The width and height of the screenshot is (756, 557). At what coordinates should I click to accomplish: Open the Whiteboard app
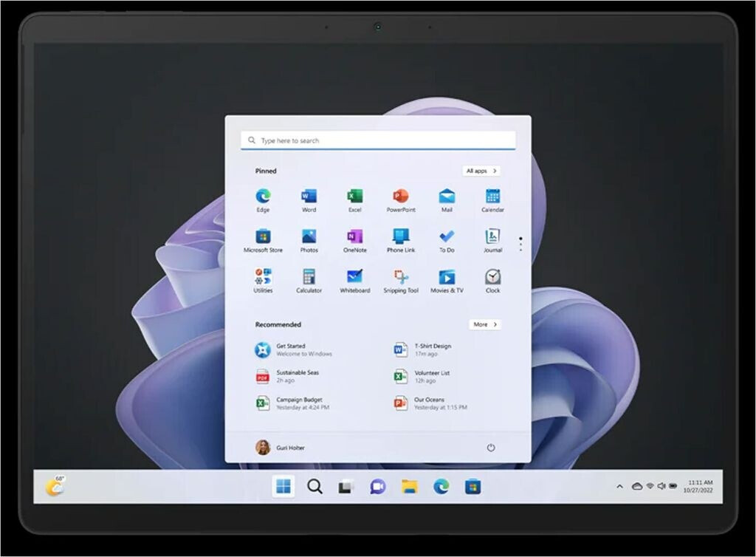coord(354,278)
